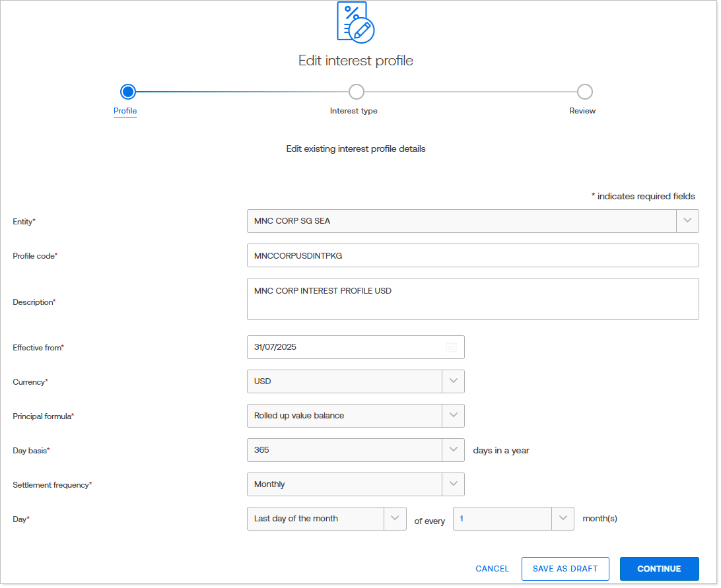The height and width of the screenshot is (588, 721).
Task: Expand the Principal formula dropdown
Action: point(453,416)
